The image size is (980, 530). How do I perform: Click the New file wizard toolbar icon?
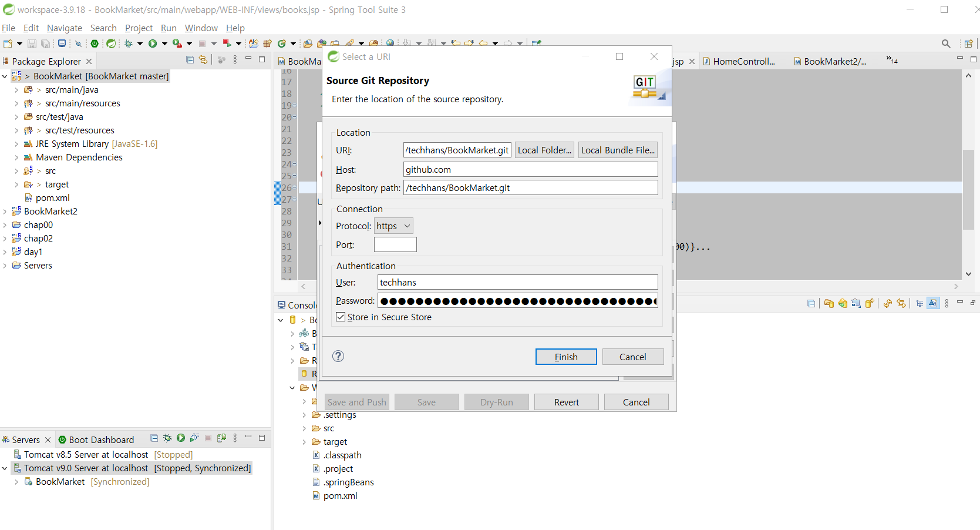[x=8, y=43]
